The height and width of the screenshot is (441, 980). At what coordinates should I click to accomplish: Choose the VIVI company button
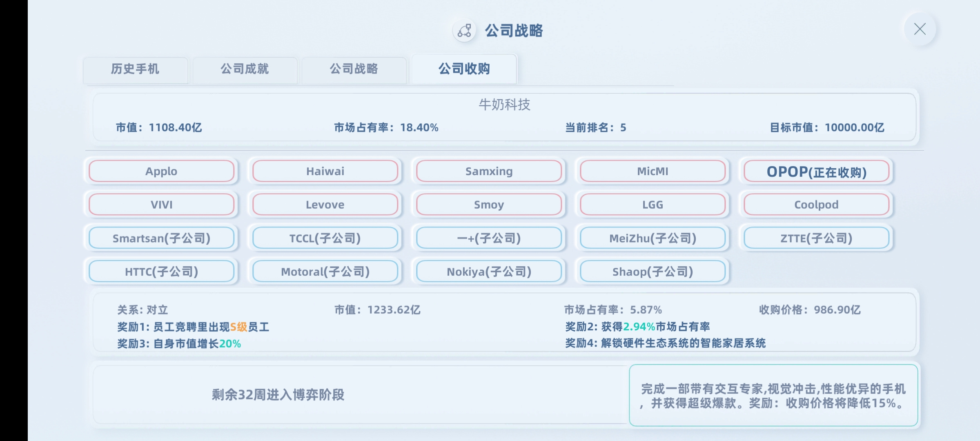click(162, 205)
